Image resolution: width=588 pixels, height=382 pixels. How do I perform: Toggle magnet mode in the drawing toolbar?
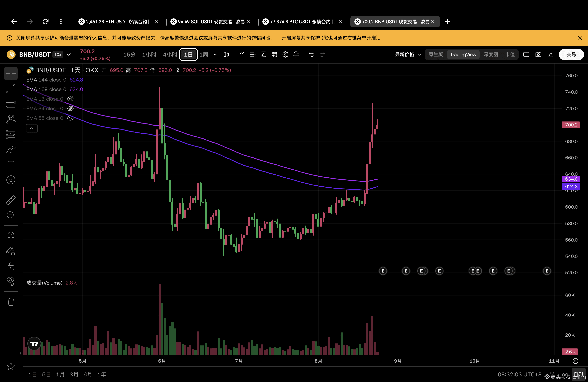pyautogui.click(x=11, y=236)
